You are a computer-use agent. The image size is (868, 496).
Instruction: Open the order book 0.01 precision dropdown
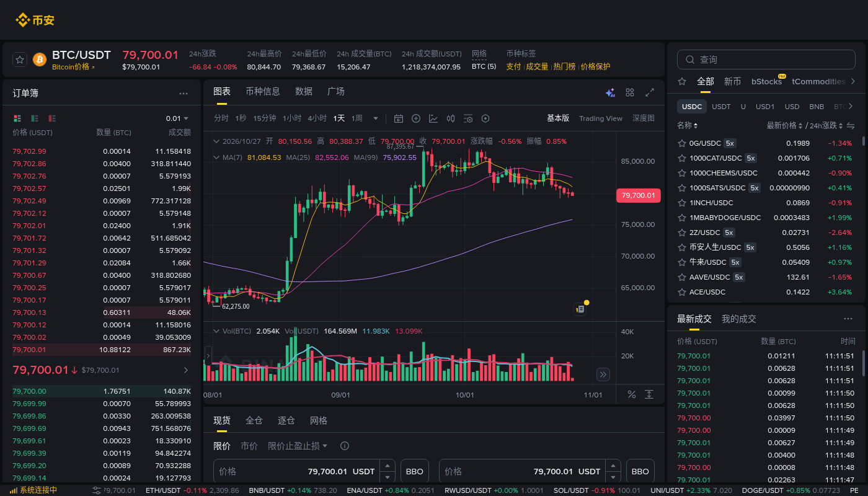click(177, 118)
